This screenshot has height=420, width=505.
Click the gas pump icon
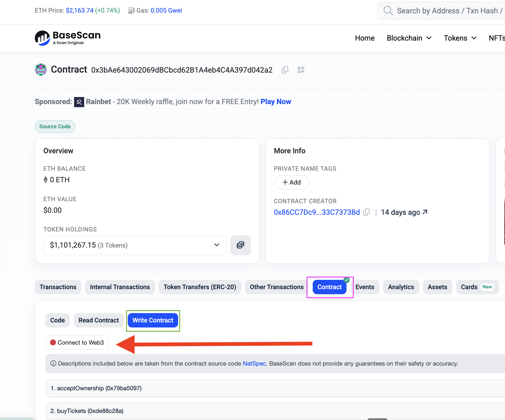(x=131, y=10)
